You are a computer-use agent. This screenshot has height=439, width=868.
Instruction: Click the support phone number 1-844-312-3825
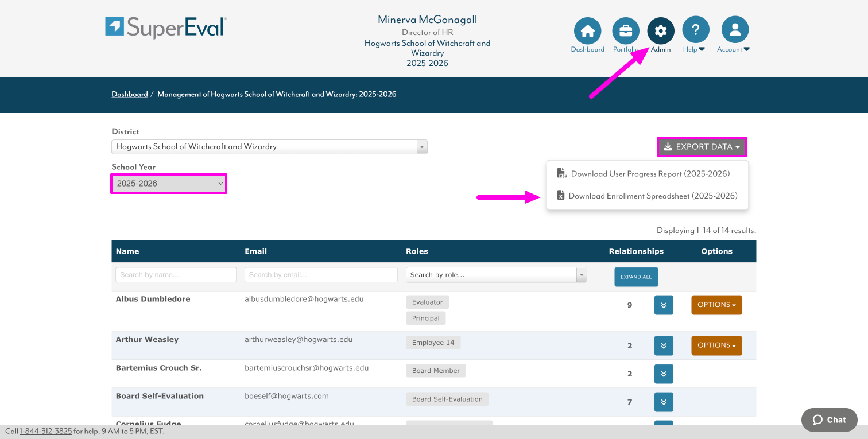click(x=46, y=431)
